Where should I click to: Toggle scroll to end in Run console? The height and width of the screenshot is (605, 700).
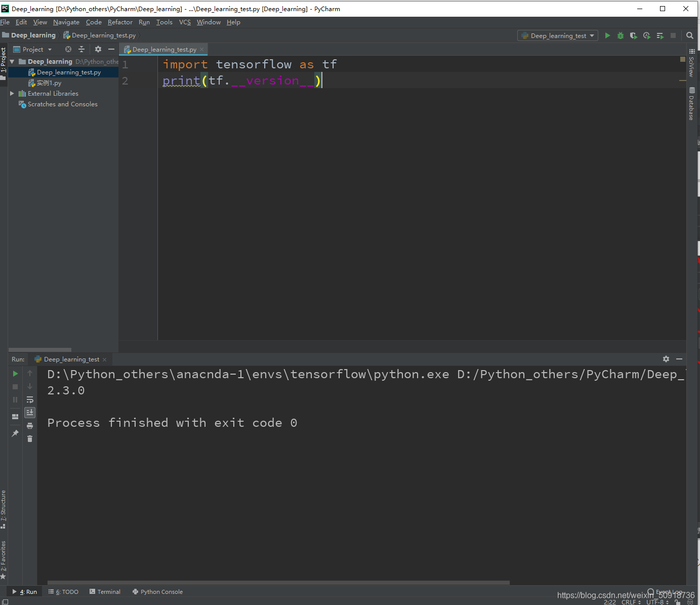click(30, 413)
